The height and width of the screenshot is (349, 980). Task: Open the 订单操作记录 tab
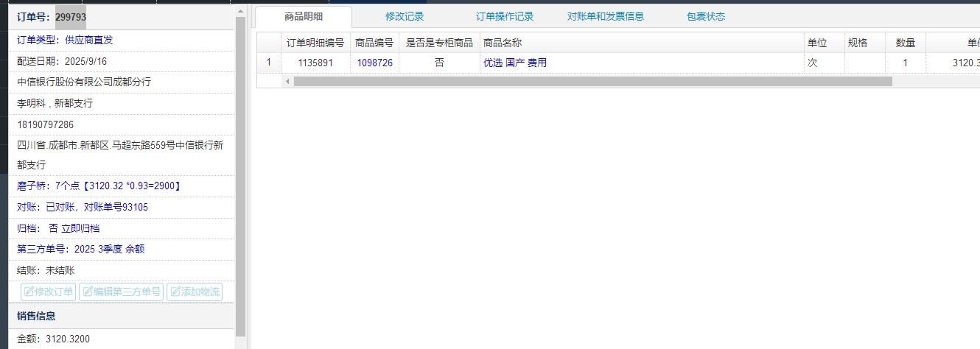pos(505,16)
